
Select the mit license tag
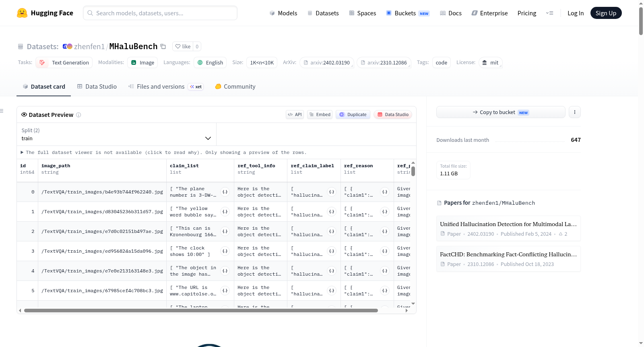pyautogui.click(x=490, y=62)
